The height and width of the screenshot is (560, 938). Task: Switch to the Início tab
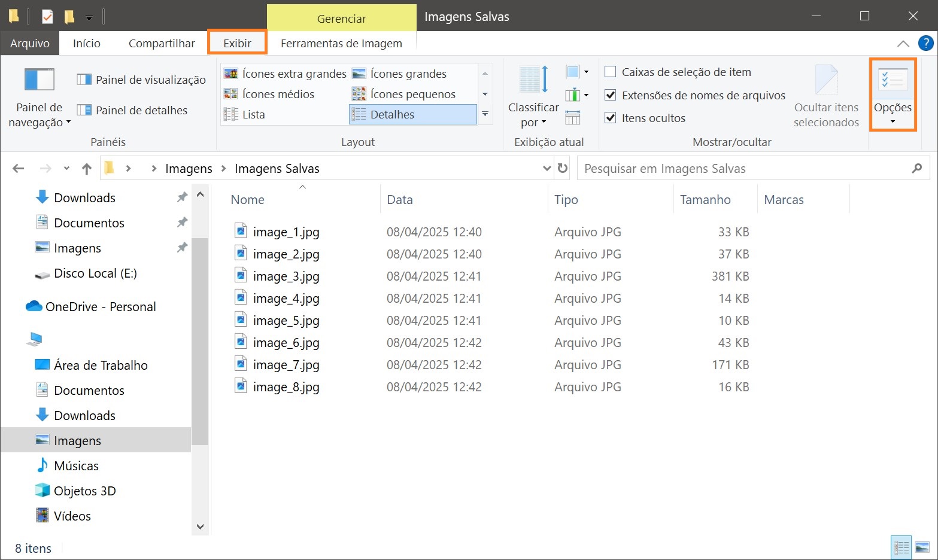coord(87,43)
